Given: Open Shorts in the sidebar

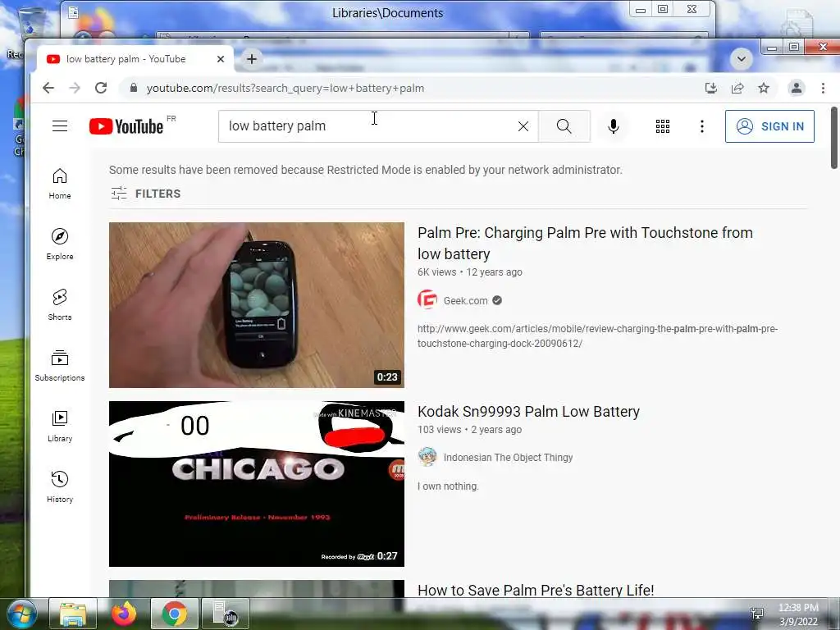Looking at the screenshot, I should click(x=59, y=305).
